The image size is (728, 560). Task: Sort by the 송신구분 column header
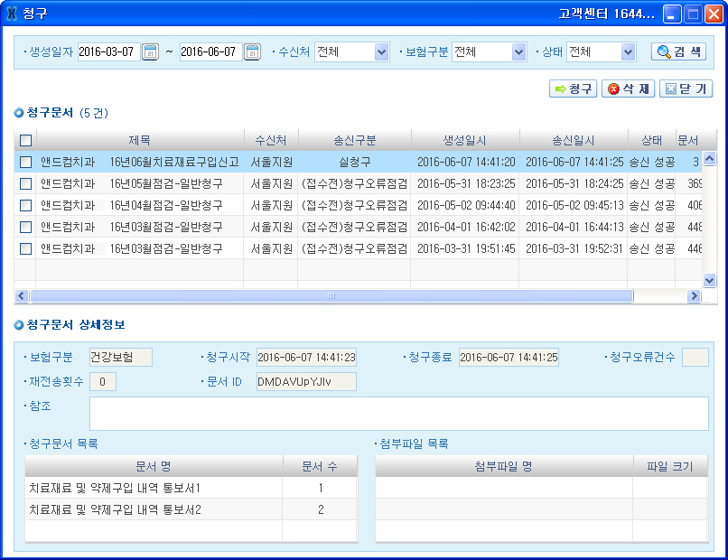click(354, 140)
